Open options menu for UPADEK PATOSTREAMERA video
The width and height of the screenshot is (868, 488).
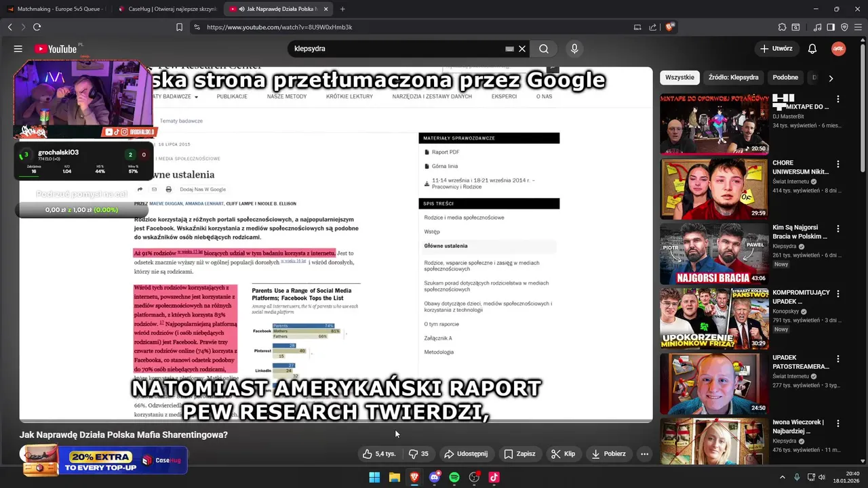tap(838, 359)
